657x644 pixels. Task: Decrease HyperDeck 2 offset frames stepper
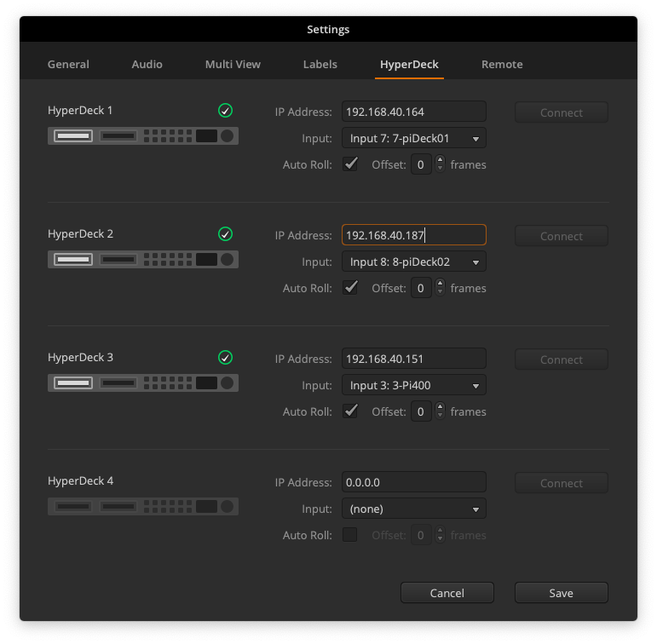click(440, 292)
